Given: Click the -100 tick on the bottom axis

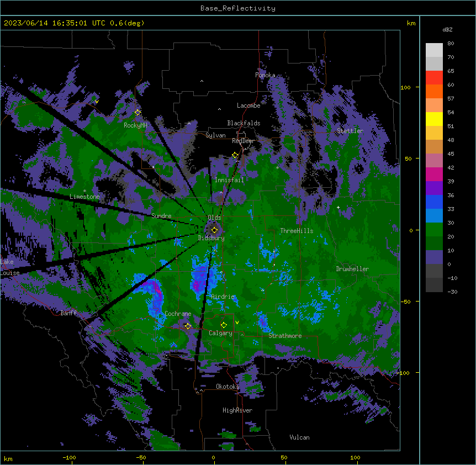Looking at the screenshot, I should point(69,457).
